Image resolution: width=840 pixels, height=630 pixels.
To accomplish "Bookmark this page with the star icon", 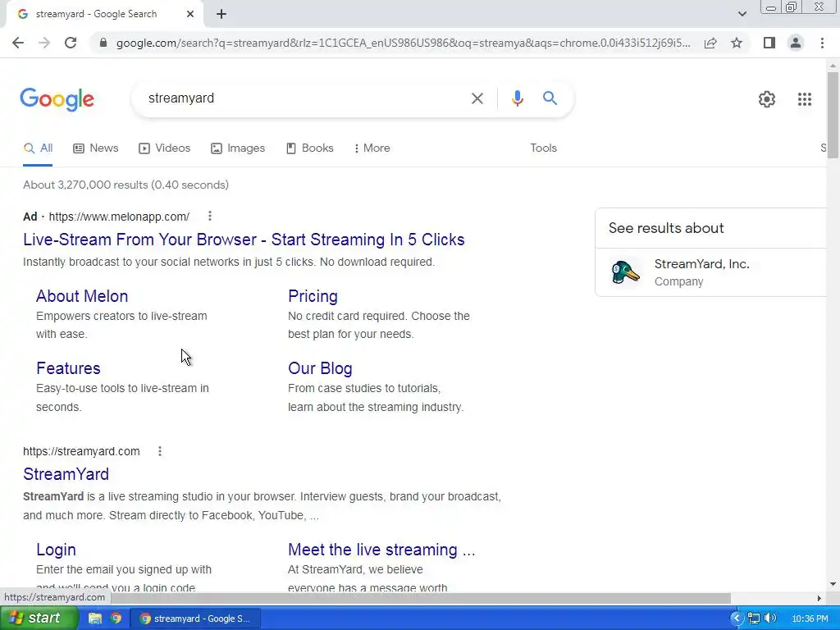I will tap(737, 43).
